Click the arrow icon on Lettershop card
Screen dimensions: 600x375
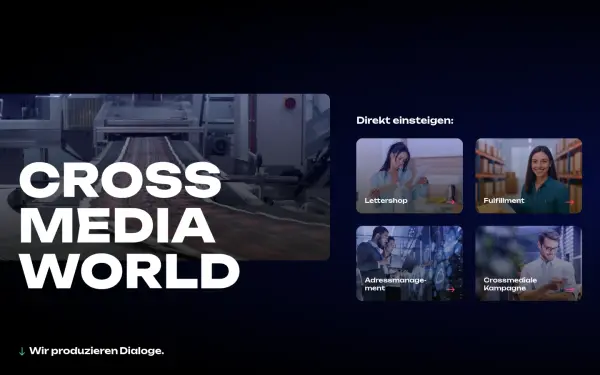pyautogui.click(x=451, y=202)
